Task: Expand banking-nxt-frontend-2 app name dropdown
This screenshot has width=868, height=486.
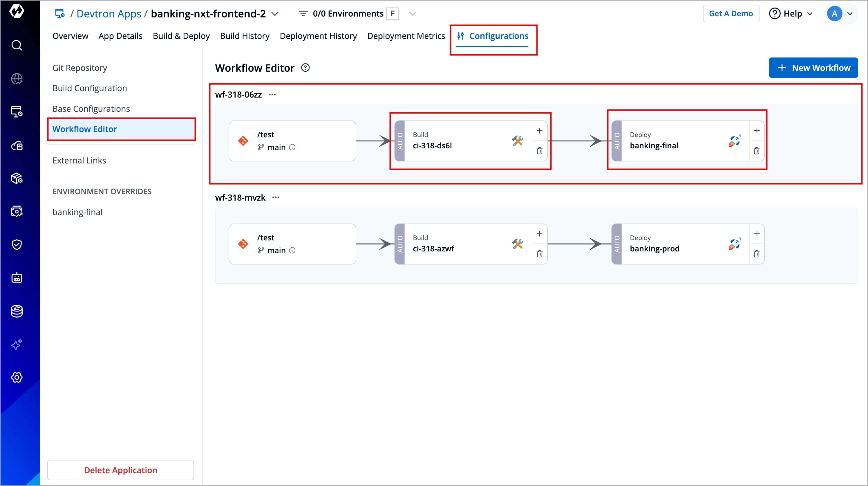Action: [x=275, y=14]
